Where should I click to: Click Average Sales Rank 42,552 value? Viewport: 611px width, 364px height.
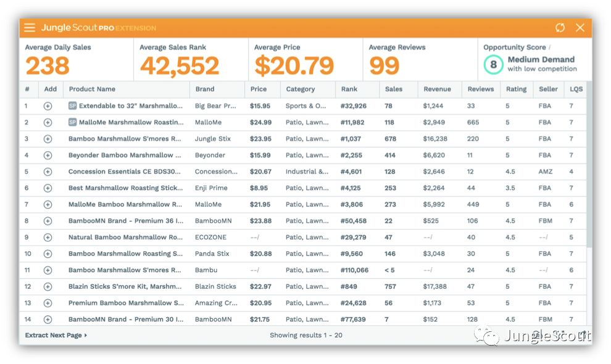pyautogui.click(x=180, y=65)
